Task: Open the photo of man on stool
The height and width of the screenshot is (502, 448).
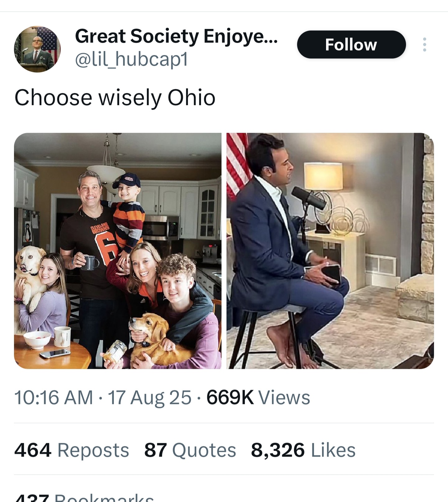Action: point(330,251)
